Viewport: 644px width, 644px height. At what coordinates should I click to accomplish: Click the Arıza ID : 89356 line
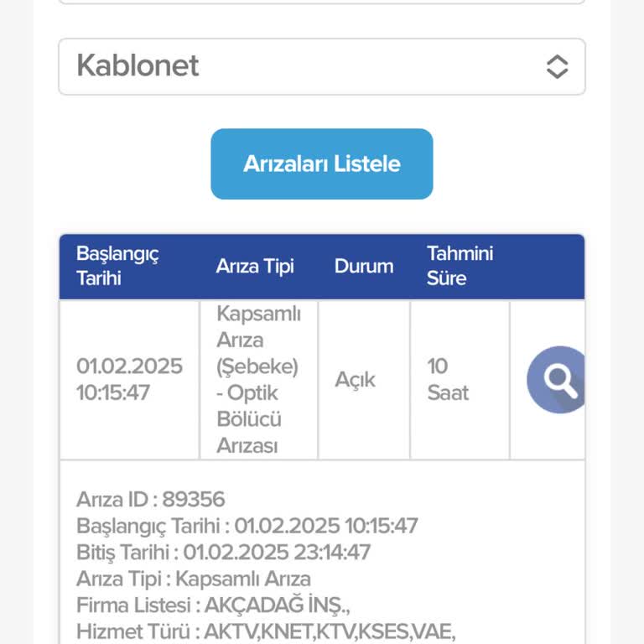(151, 500)
